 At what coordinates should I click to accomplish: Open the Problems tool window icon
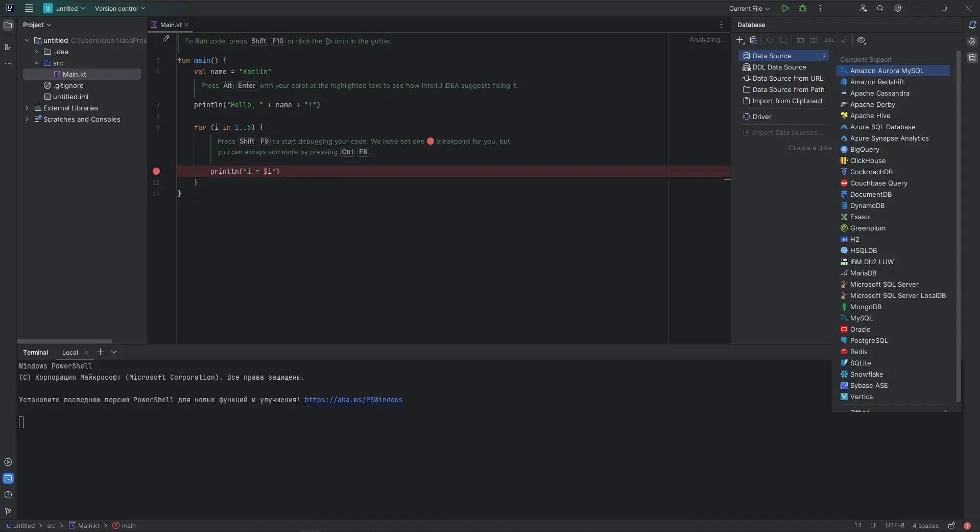(8, 495)
